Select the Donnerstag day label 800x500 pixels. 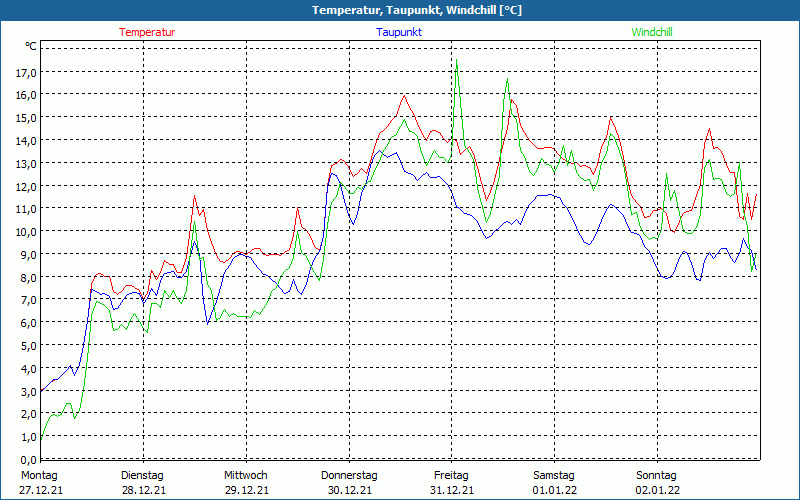tap(349, 475)
